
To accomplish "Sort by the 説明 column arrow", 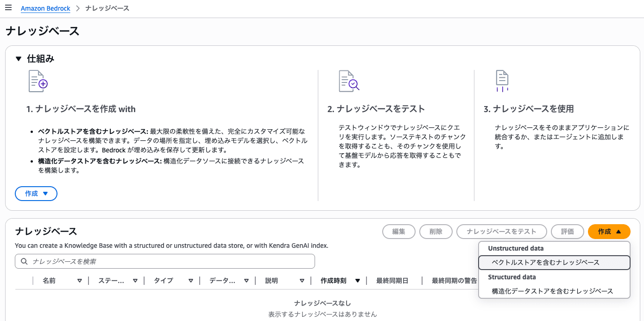I will click(302, 281).
